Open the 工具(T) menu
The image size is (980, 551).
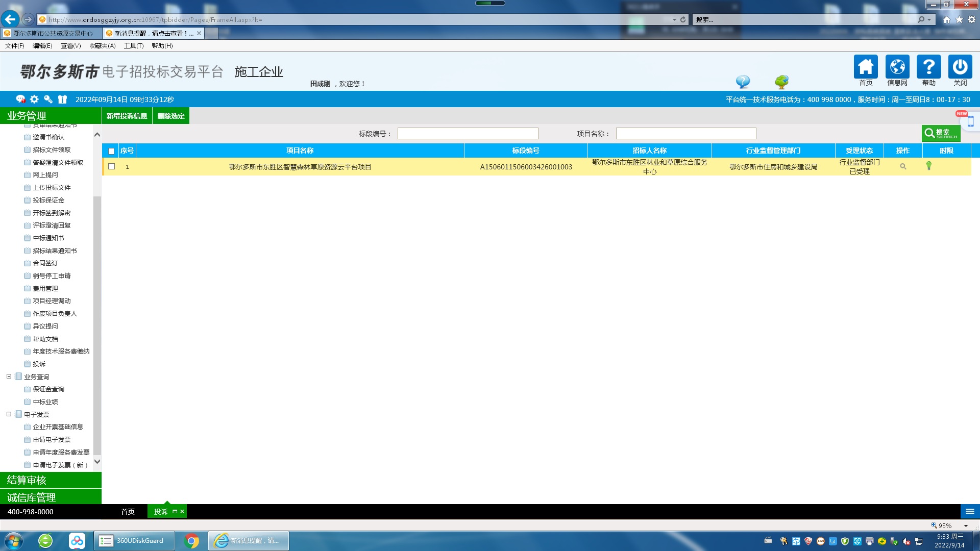pyautogui.click(x=133, y=46)
